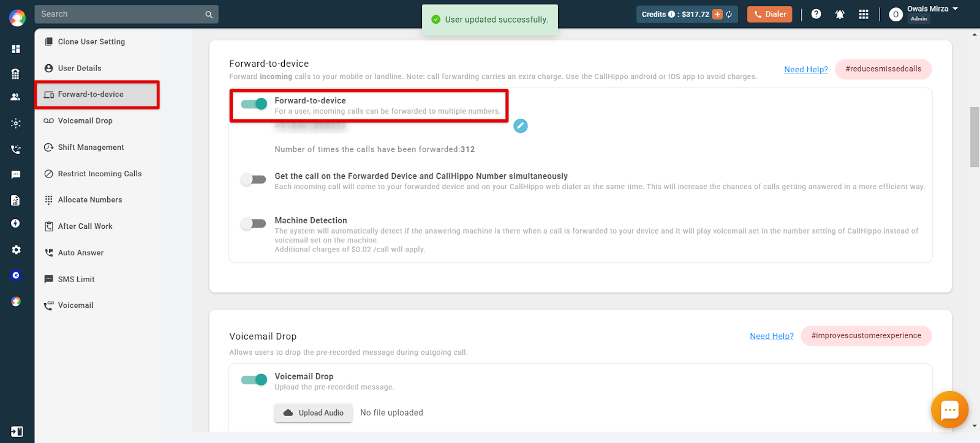Image resolution: width=980 pixels, height=443 pixels.
Task: Click the blue circular C icon in left rail
Action: [16, 275]
